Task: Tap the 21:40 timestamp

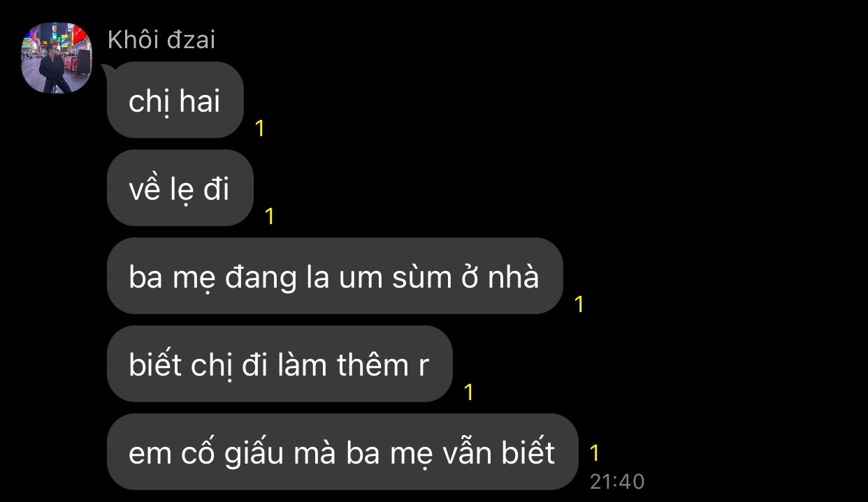Action: click(617, 482)
